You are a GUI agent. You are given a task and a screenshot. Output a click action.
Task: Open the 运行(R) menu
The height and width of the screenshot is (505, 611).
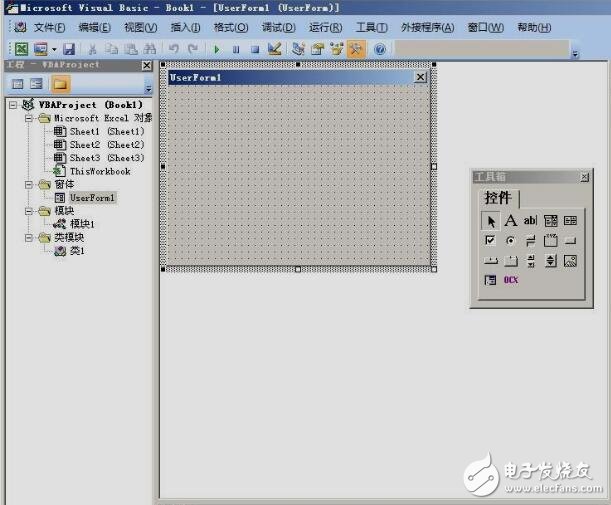pos(326,27)
